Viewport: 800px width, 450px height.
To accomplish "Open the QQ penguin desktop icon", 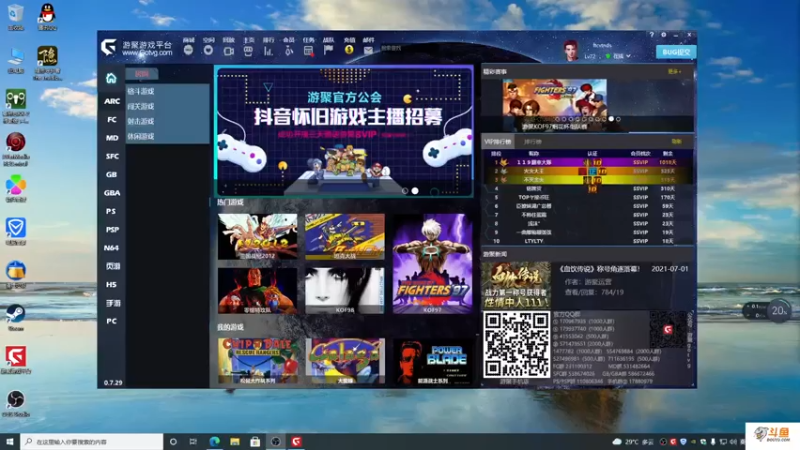I will click(47, 13).
